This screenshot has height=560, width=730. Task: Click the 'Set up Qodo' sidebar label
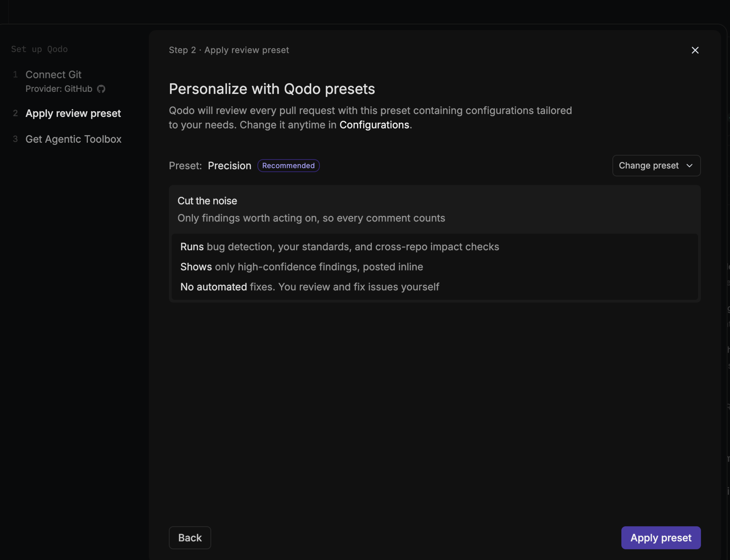[39, 49]
